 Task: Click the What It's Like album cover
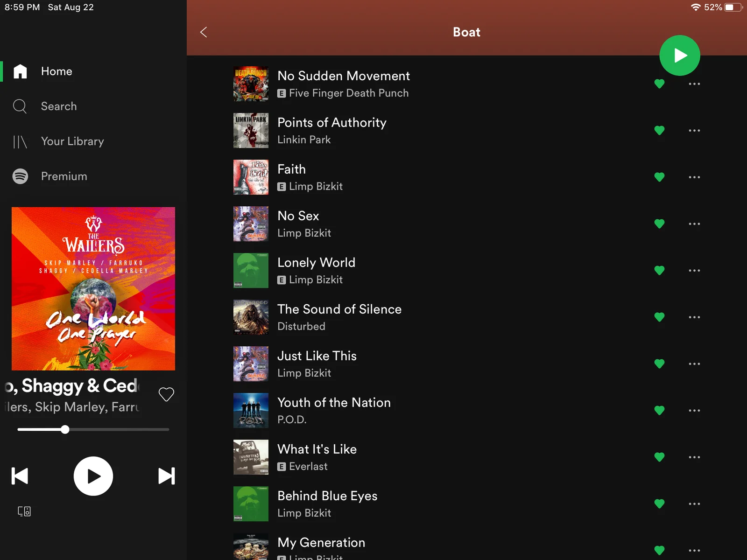tap(251, 457)
